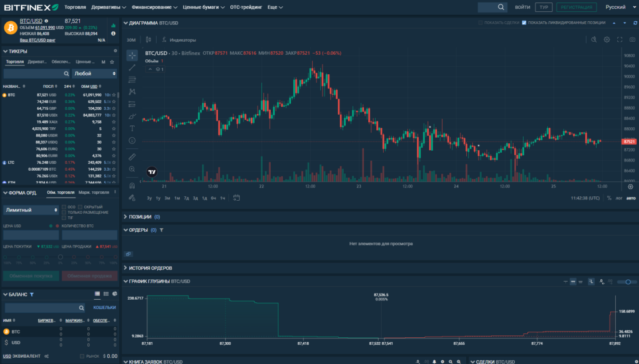This screenshot has width=639, height=364.
Task: Take a chart snapshot with the camera icon
Action: coord(631,39)
